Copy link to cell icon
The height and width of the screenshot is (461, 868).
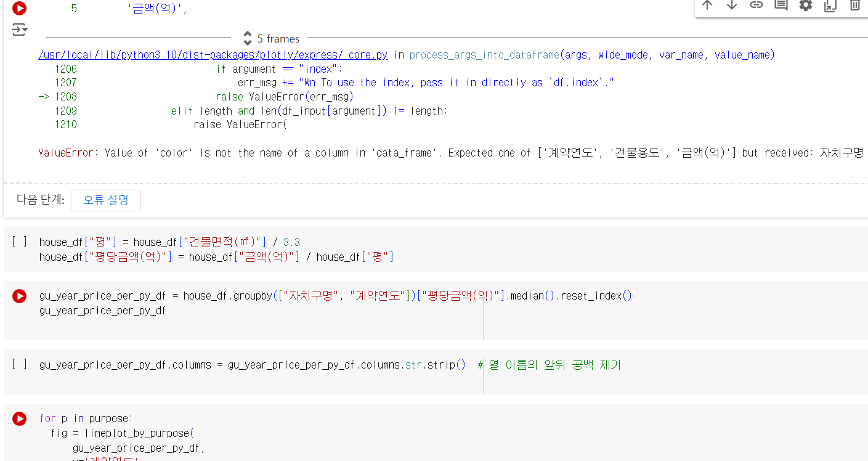tap(756, 5)
